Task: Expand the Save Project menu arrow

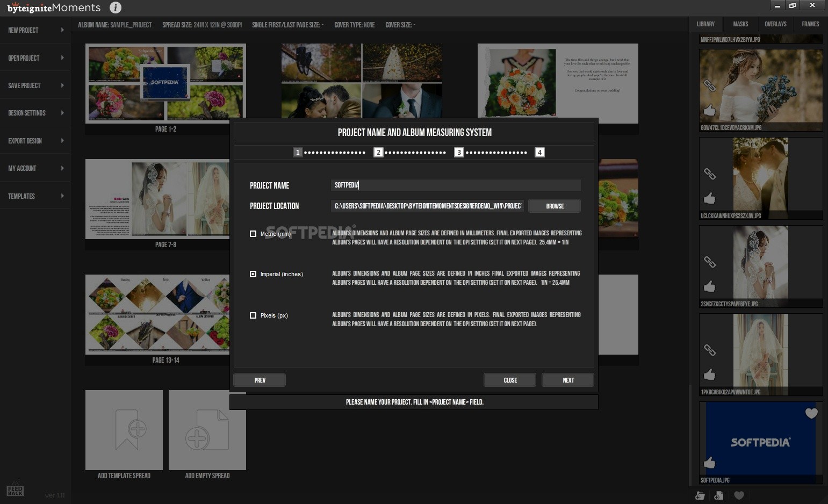Action: click(62, 85)
